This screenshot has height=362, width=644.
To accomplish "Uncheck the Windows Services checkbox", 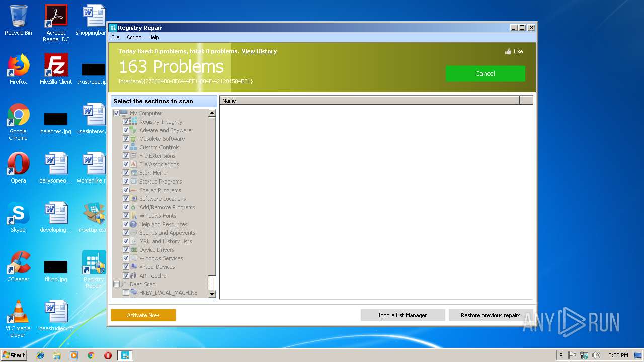I will [126, 258].
